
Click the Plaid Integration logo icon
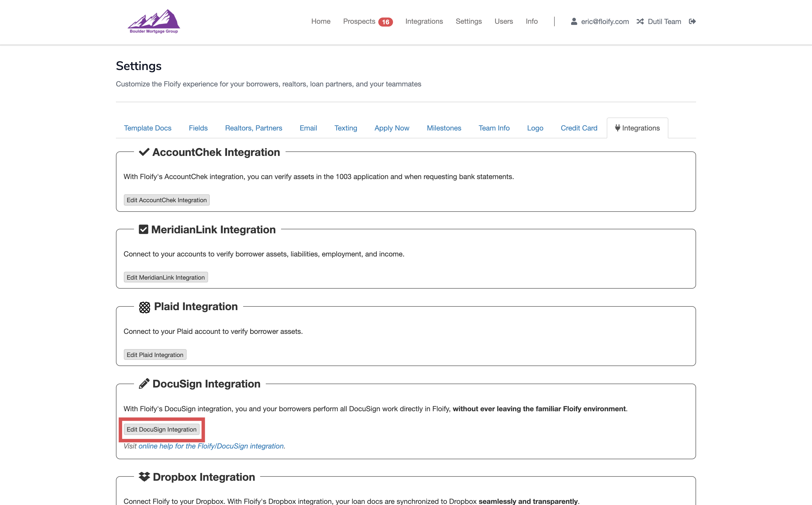pos(144,307)
